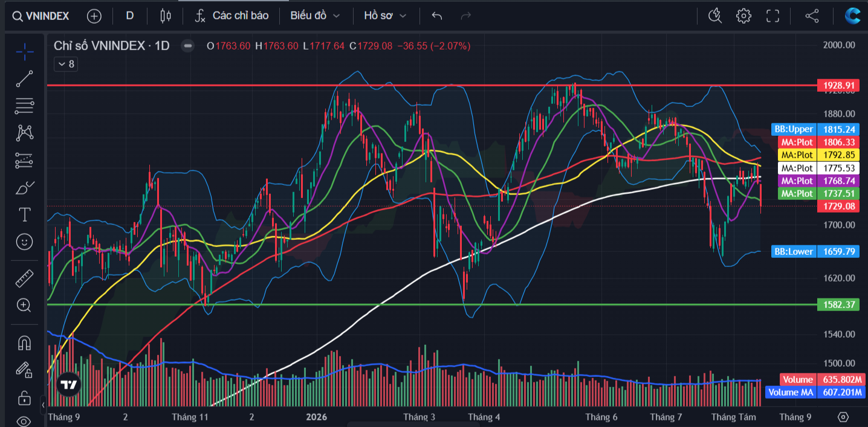Viewport: 868px width, 427px height.
Task: Click the 2026 label on time axis
Action: point(316,417)
